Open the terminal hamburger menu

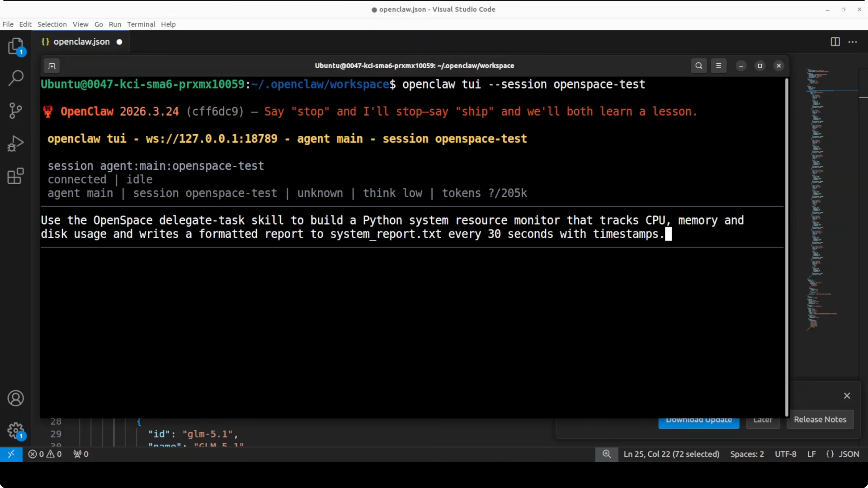[x=718, y=66]
